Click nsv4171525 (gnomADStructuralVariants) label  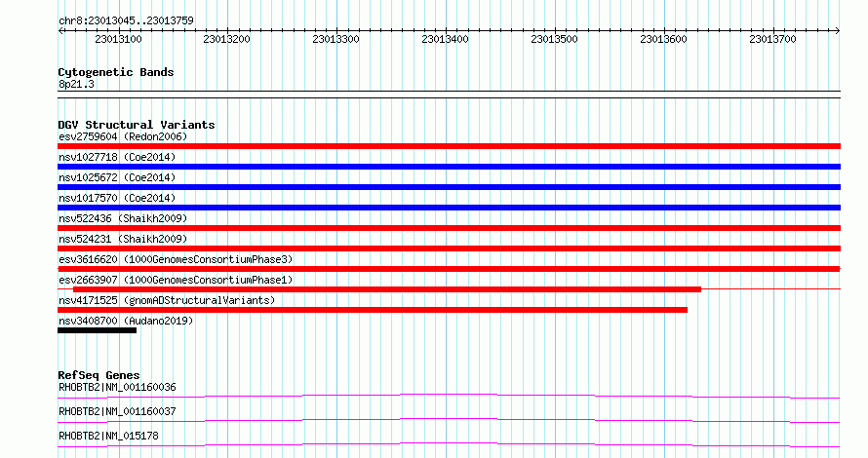pos(167,300)
